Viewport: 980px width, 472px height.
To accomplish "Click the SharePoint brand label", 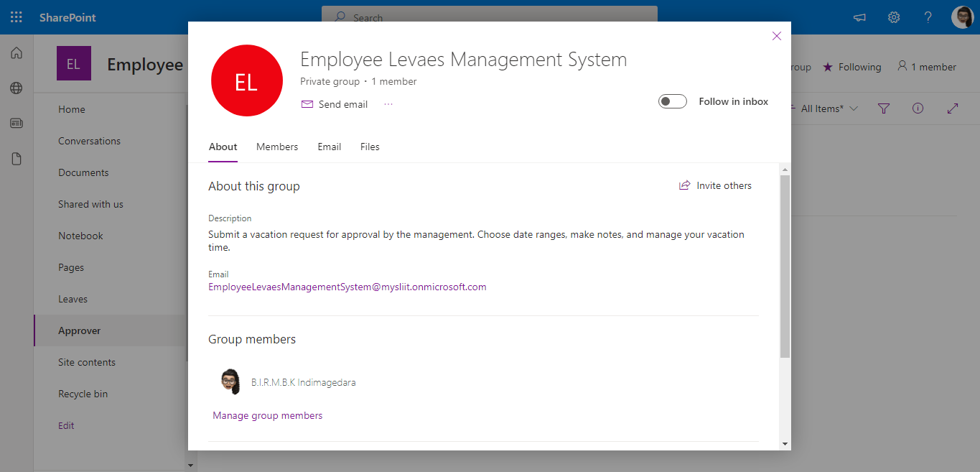I will pyautogui.click(x=67, y=17).
